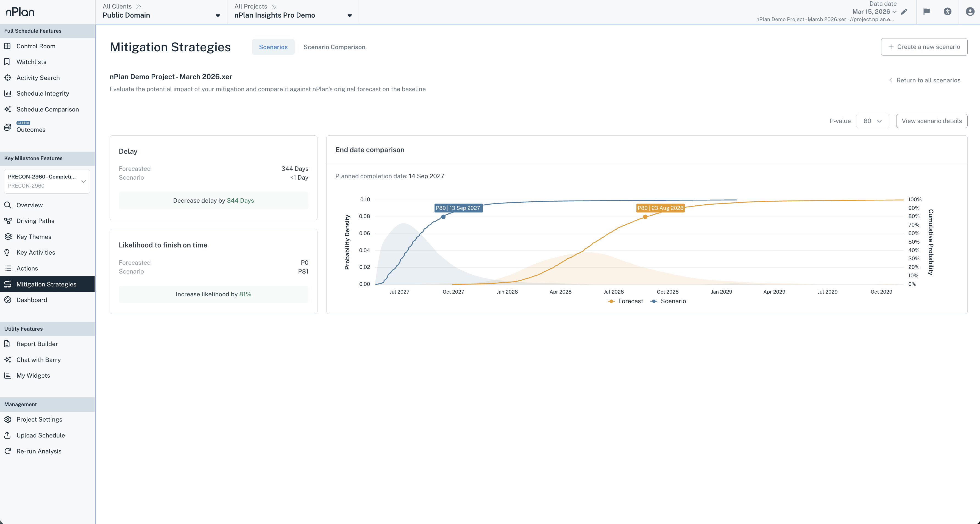Screen dimensions: 980x524
Task: Click the Dashboard gauge icon
Action: click(7, 300)
